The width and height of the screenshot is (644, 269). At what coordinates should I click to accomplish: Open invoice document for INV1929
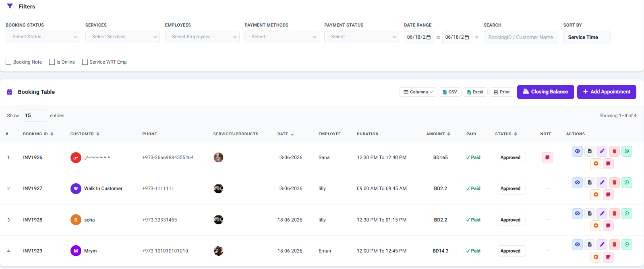(590, 244)
